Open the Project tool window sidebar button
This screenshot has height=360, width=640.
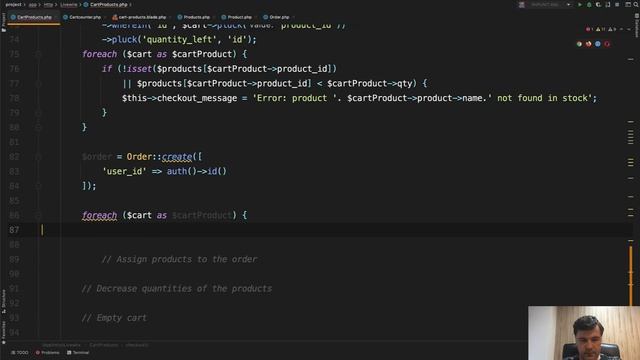pos(4,22)
